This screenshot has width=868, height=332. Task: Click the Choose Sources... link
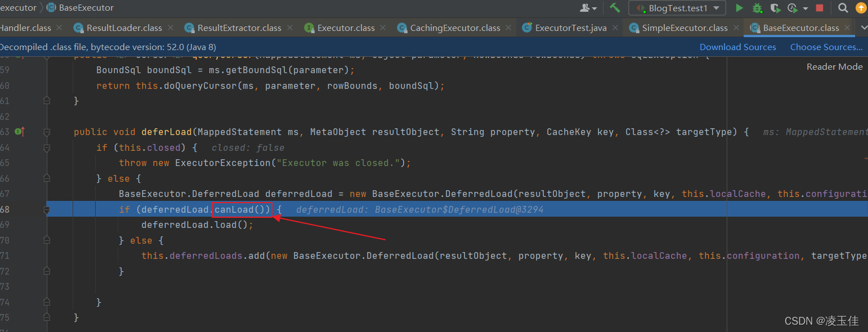tap(826, 47)
